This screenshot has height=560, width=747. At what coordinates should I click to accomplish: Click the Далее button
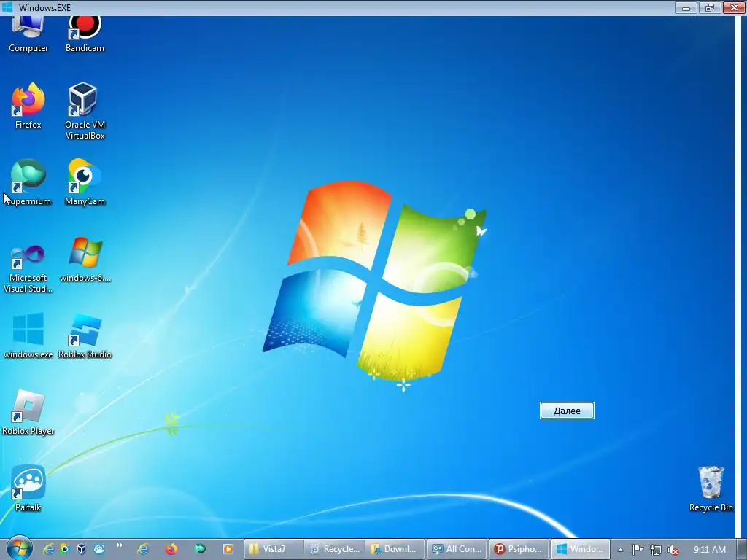567,411
